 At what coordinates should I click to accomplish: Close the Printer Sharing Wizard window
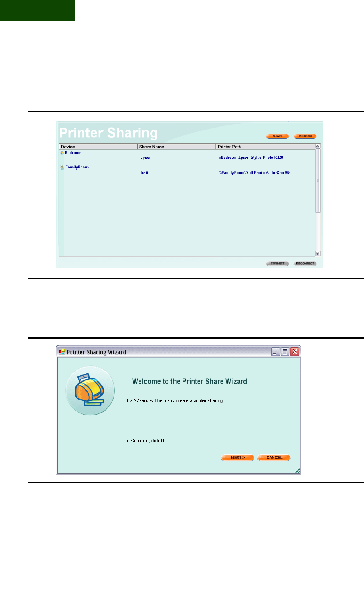295,351
